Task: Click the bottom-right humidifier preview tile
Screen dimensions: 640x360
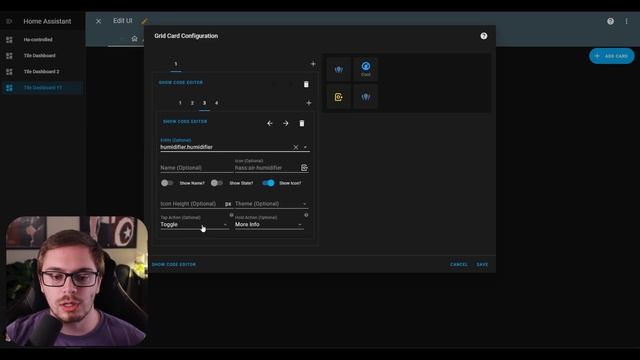Action: (x=366, y=97)
